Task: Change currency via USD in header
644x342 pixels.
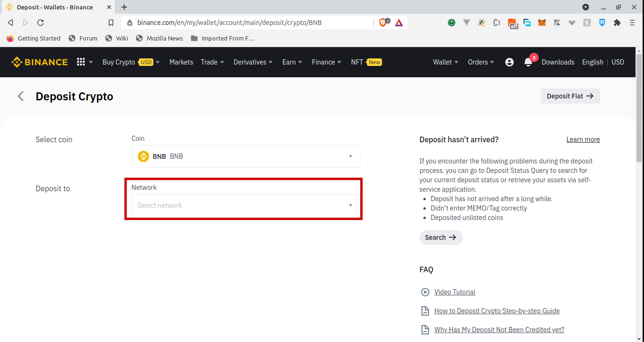Action: [x=618, y=62]
